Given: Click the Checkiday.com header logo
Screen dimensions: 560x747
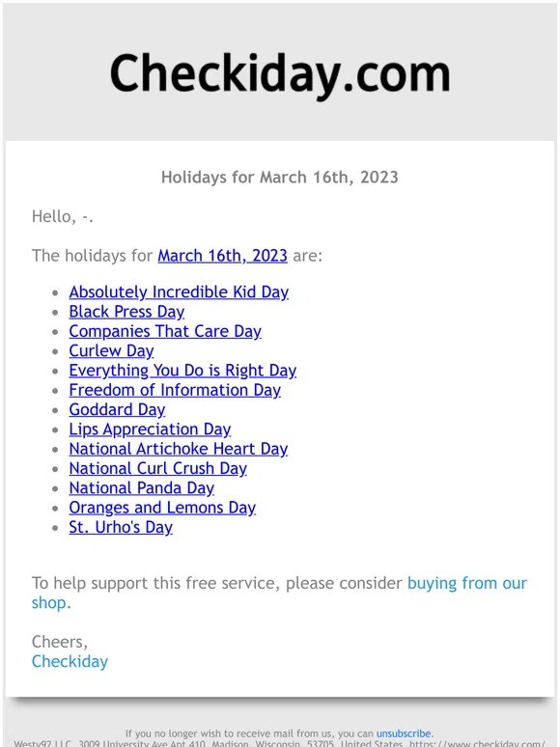Looking at the screenshot, I should 280,73.
